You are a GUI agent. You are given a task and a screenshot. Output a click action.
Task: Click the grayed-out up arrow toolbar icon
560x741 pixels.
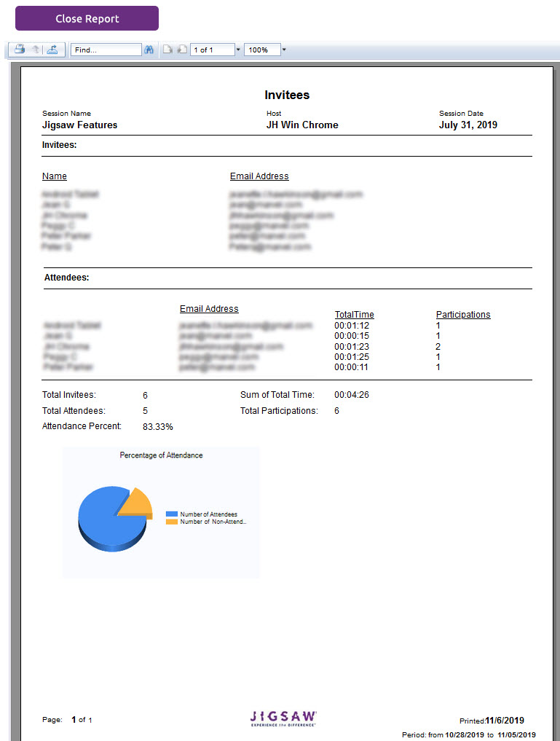[35, 50]
